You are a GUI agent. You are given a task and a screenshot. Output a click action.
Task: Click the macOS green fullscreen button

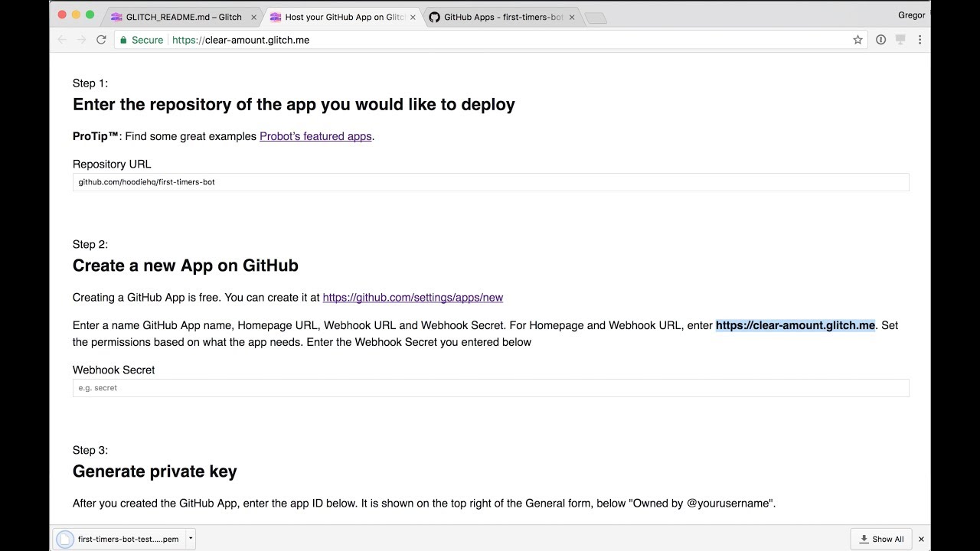(x=90, y=15)
